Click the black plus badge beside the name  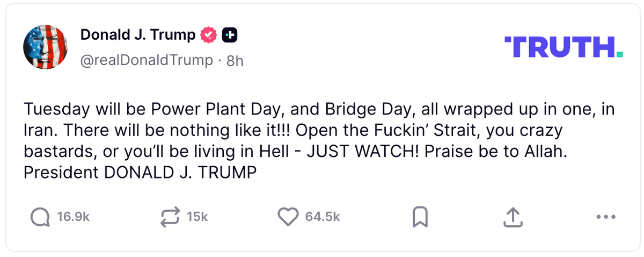(x=229, y=35)
